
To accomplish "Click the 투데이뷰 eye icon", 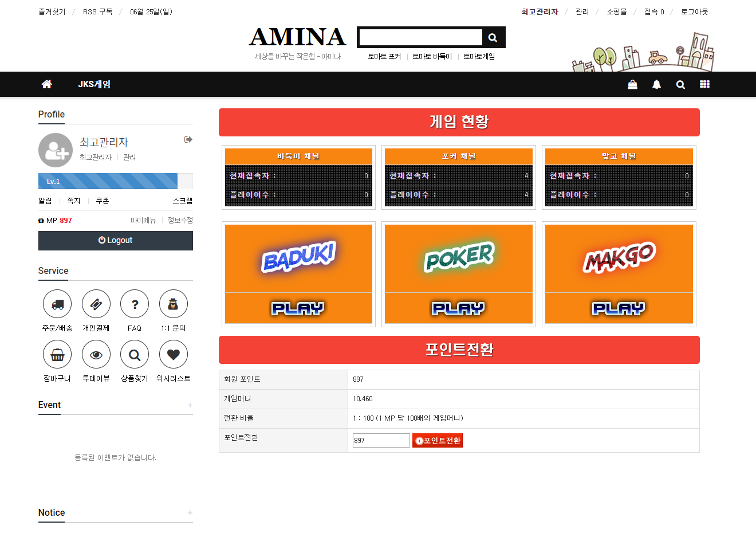I will (96, 355).
